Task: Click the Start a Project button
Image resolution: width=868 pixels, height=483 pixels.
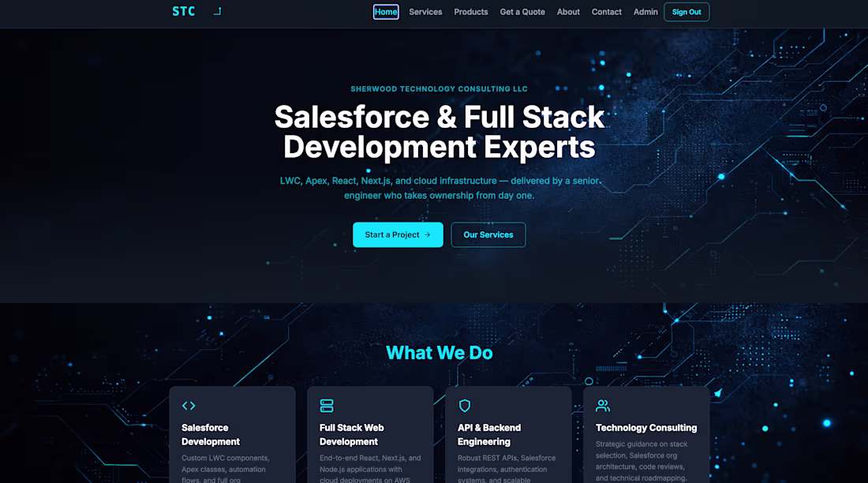Action: (x=398, y=235)
